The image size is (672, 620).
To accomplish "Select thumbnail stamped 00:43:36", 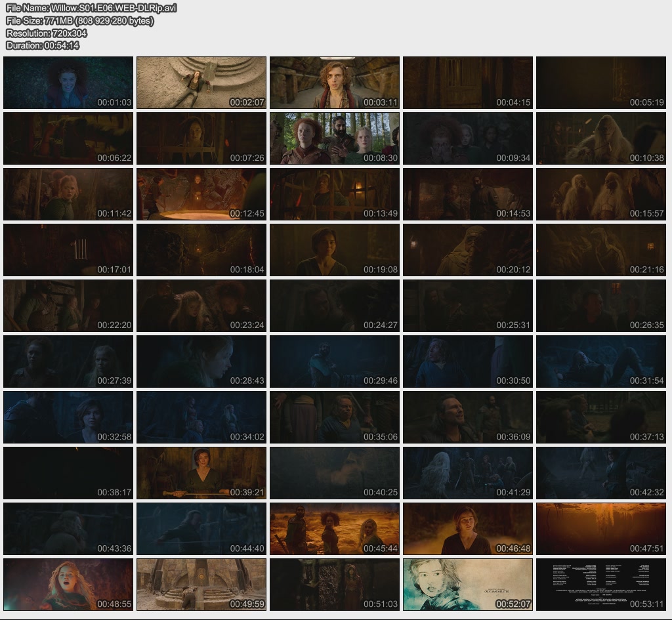I will tap(68, 529).
